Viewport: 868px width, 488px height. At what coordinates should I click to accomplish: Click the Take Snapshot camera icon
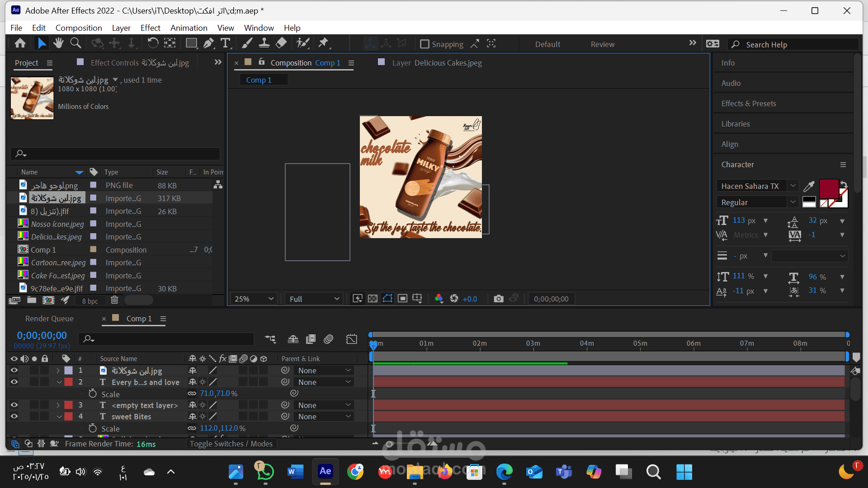pos(498,299)
